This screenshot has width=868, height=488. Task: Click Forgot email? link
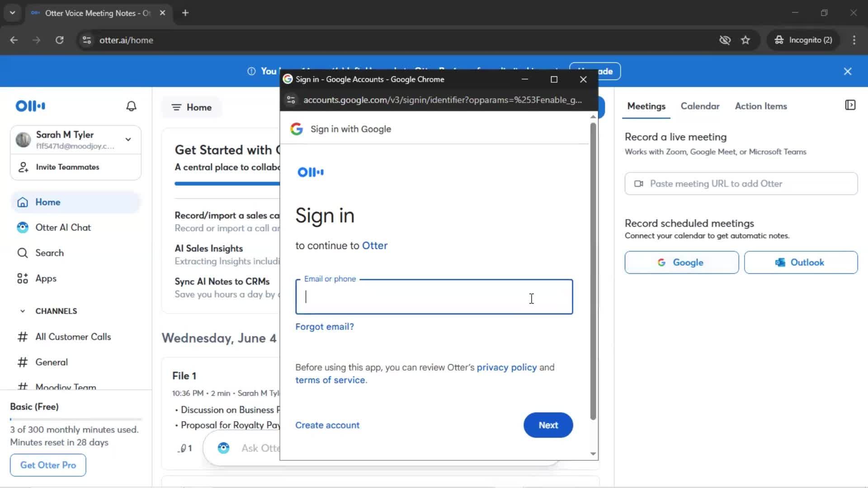[325, 327]
